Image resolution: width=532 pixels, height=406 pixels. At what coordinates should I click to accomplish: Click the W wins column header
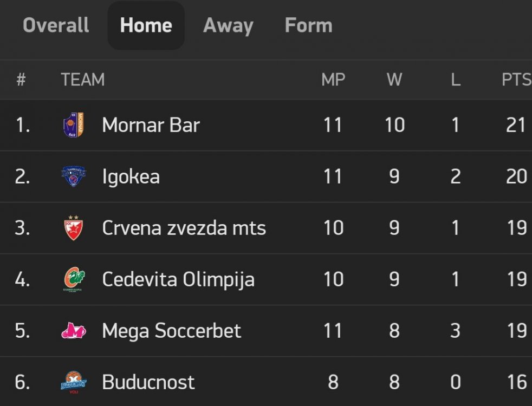pos(394,80)
